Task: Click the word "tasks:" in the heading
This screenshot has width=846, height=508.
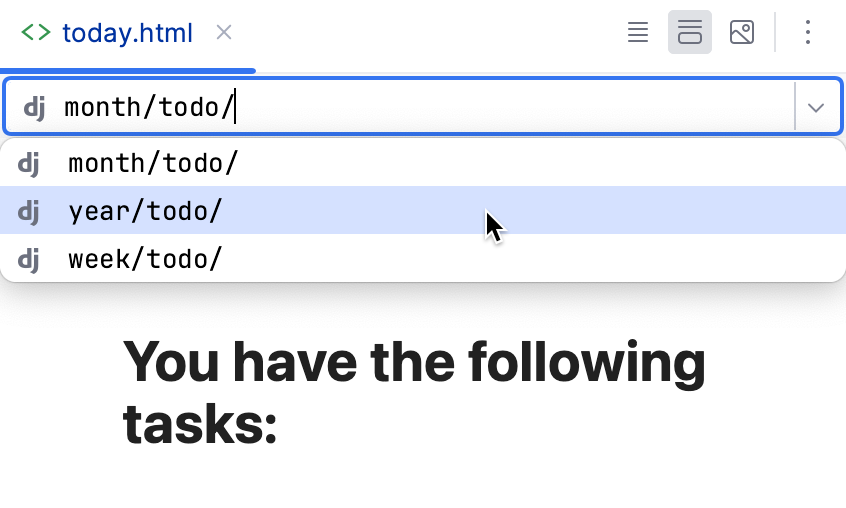Action: coord(199,424)
